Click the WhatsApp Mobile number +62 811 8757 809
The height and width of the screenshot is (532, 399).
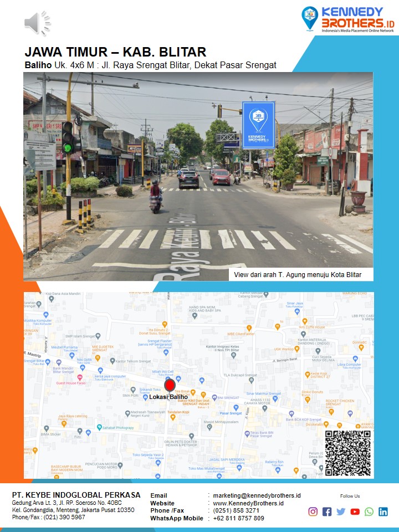tap(238, 519)
